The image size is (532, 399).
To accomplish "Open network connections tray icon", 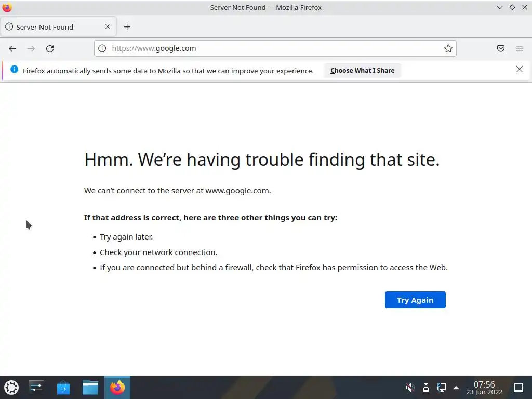I will [x=442, y=388].
